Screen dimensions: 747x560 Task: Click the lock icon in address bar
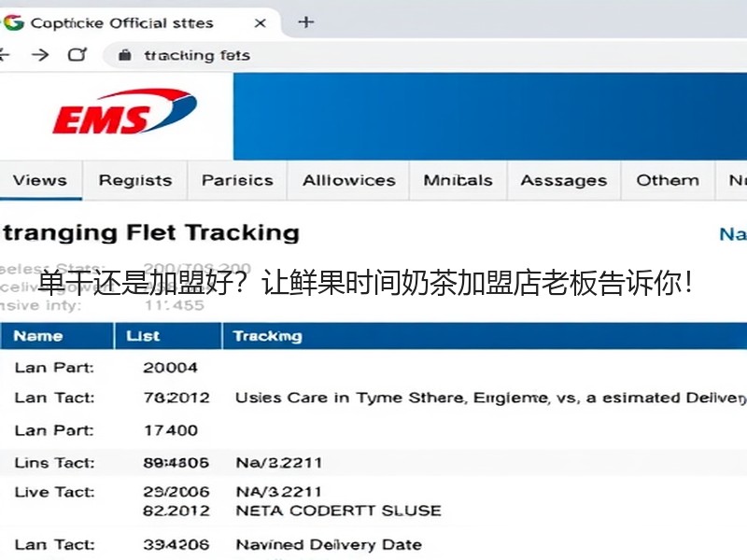(125, 55)
